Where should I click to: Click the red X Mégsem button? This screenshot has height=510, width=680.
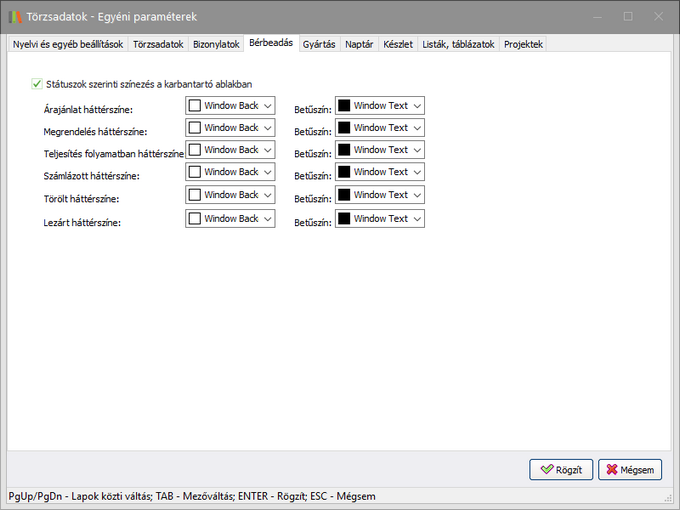631,469
